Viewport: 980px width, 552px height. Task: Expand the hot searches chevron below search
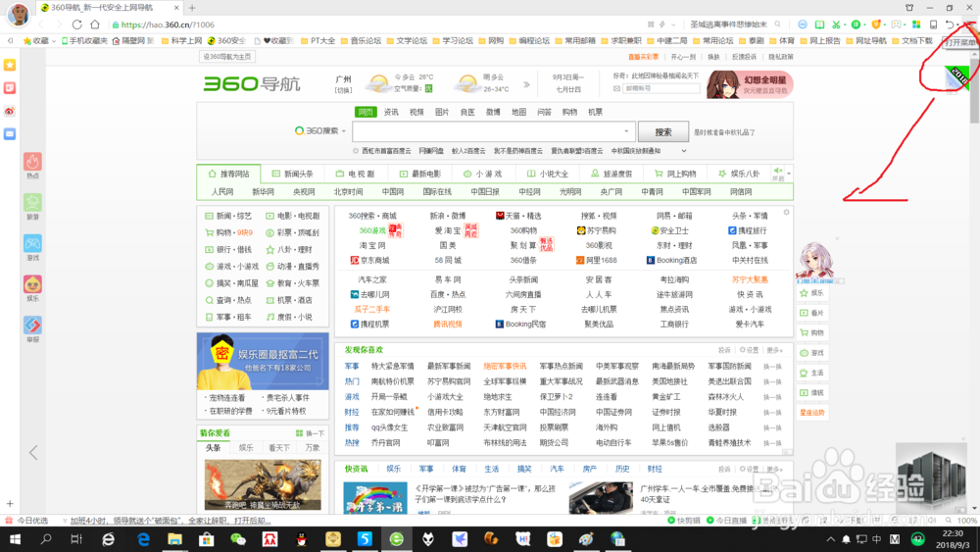[684, 151]
